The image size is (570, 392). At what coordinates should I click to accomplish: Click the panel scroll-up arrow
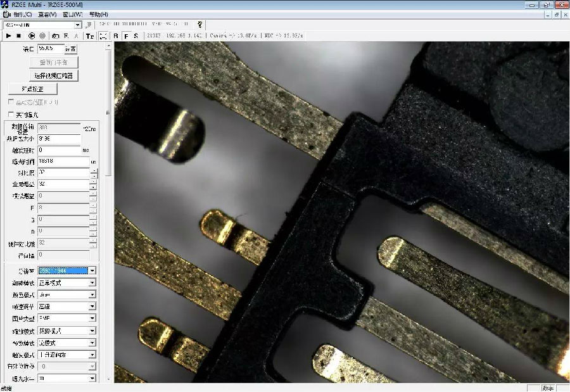[108, 46]
